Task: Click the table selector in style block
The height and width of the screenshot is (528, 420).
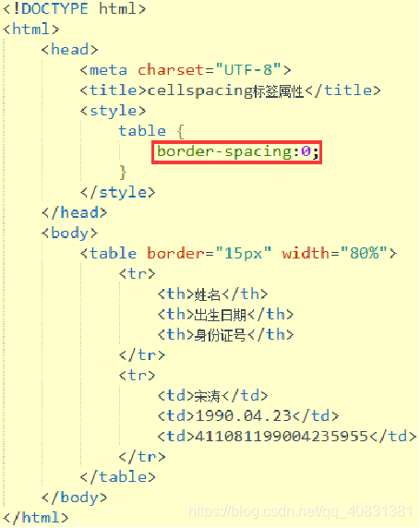Action: point(142,131)
